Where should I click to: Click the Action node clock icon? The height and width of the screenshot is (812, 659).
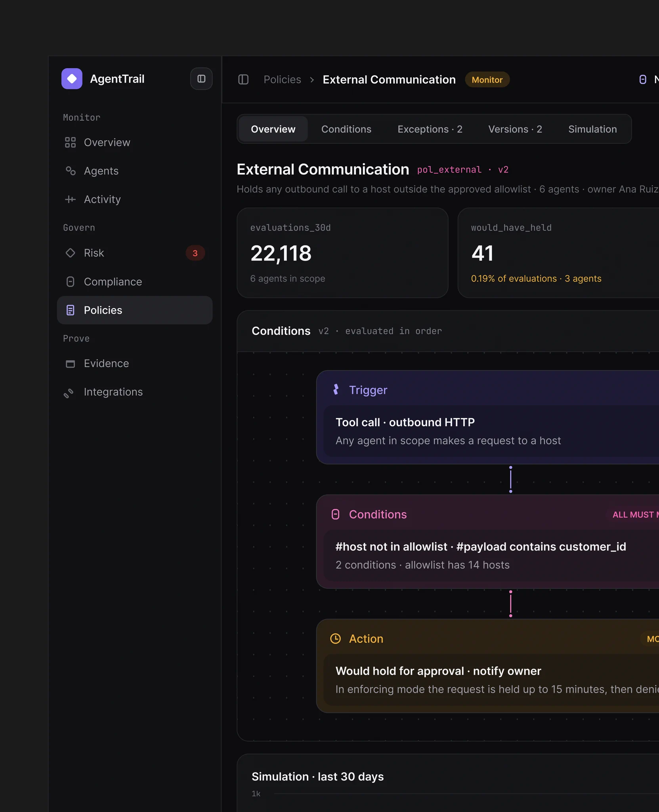336,639
